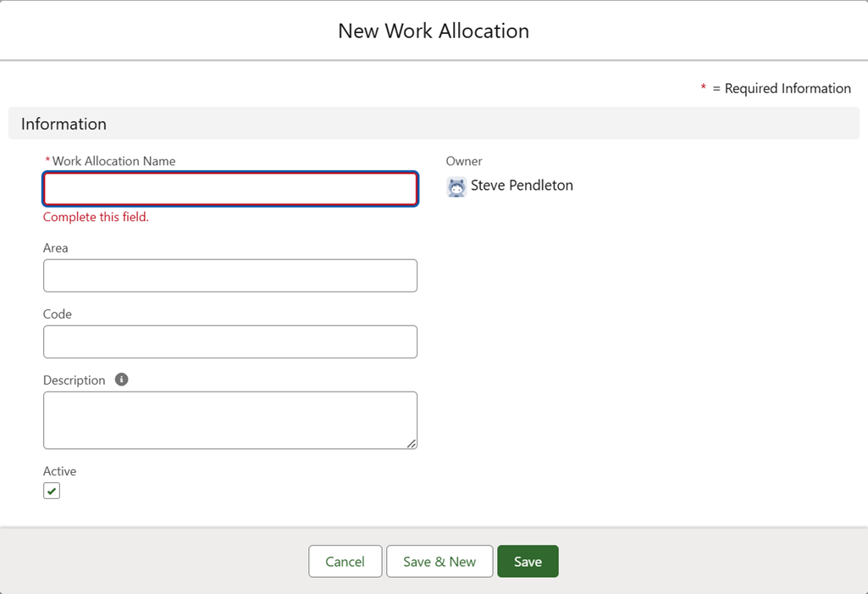Click the Active checkbox label text

tap(60, 471)
